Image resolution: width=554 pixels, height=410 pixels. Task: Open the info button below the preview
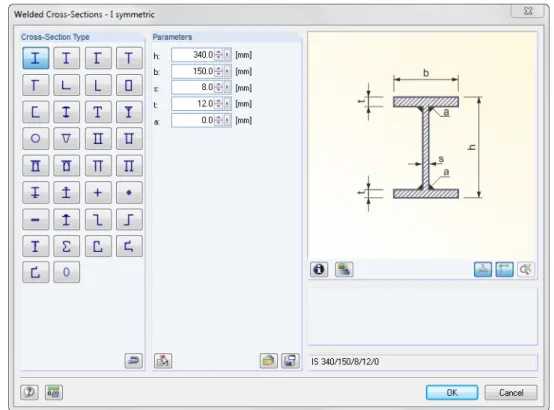(x=319, y=270)
